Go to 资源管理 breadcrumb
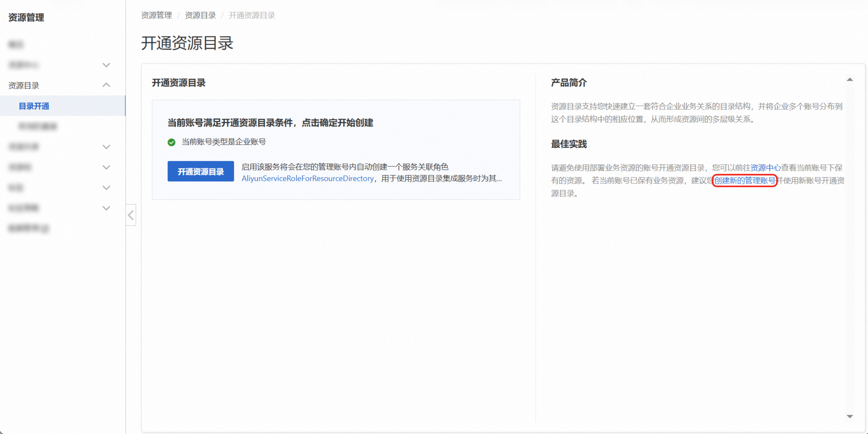 click(x=156, y=15)
